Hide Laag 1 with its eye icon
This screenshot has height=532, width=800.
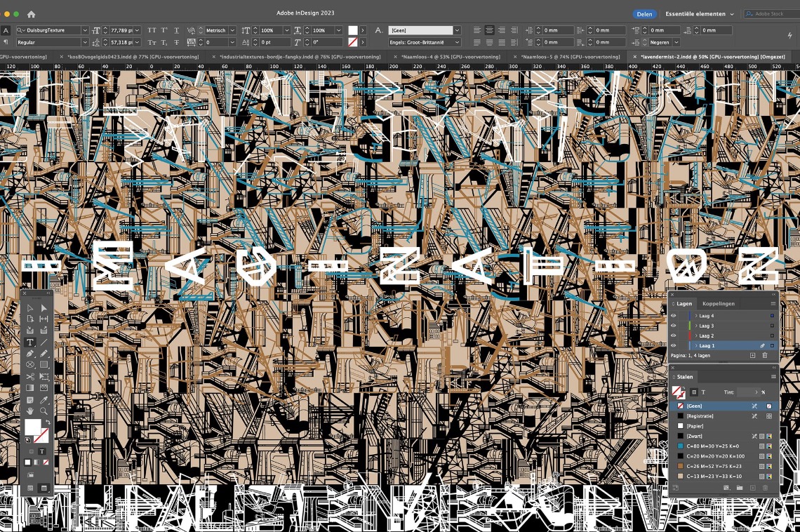click(x=674, y=345)
